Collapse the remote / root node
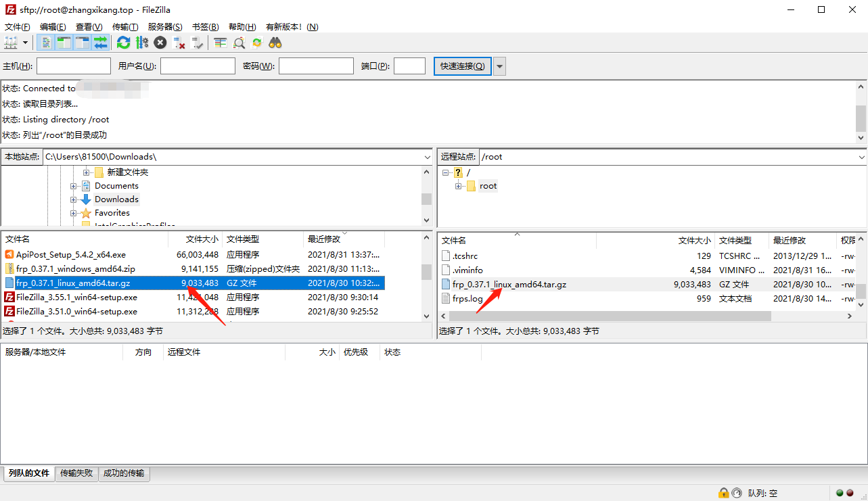 pos(446,172)
